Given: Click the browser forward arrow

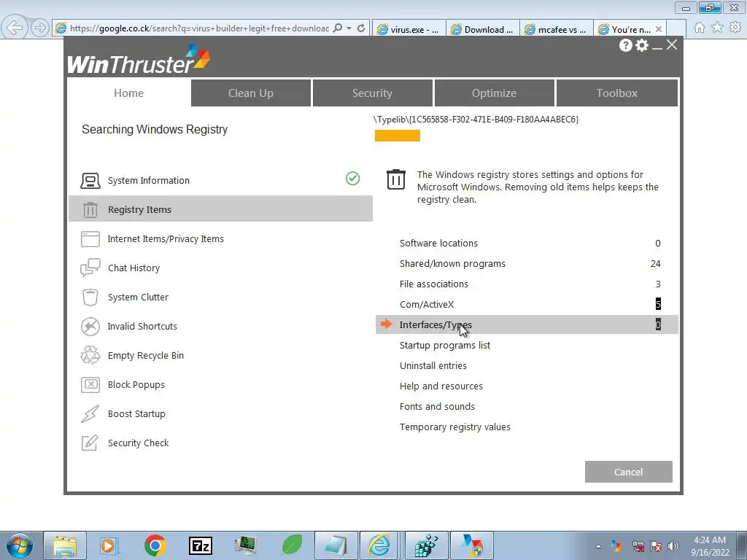Looking at the screenshot, I should pyautogui.click(x=39, y=28).
